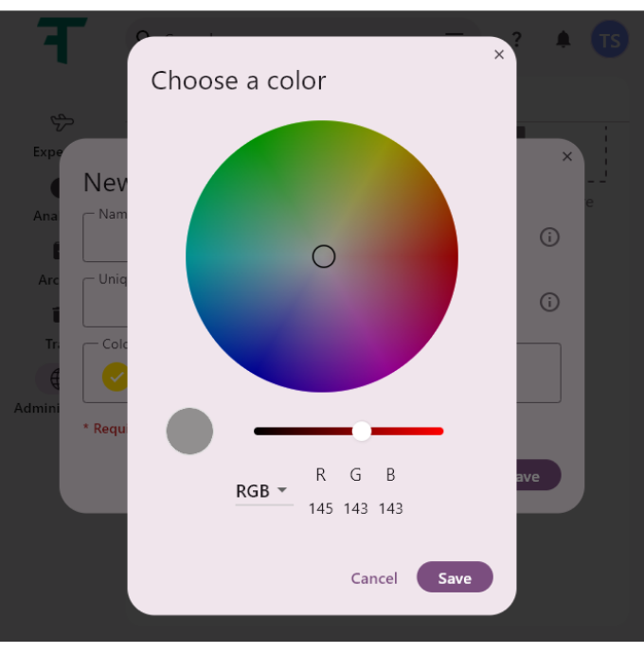The width and height of the screenshot is (644, 653).
Task: Select the G value 143 field
Action: click(355, 508)
